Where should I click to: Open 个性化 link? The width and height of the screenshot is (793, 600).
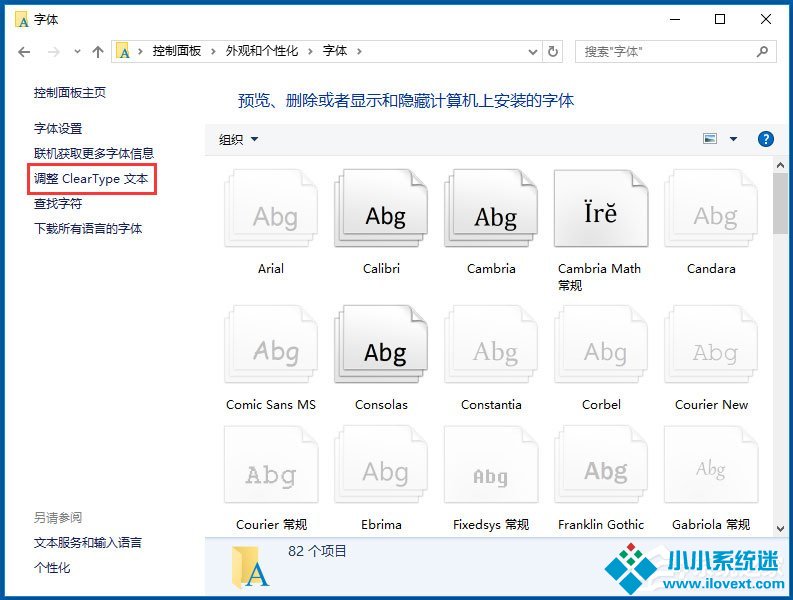[52, 568]
